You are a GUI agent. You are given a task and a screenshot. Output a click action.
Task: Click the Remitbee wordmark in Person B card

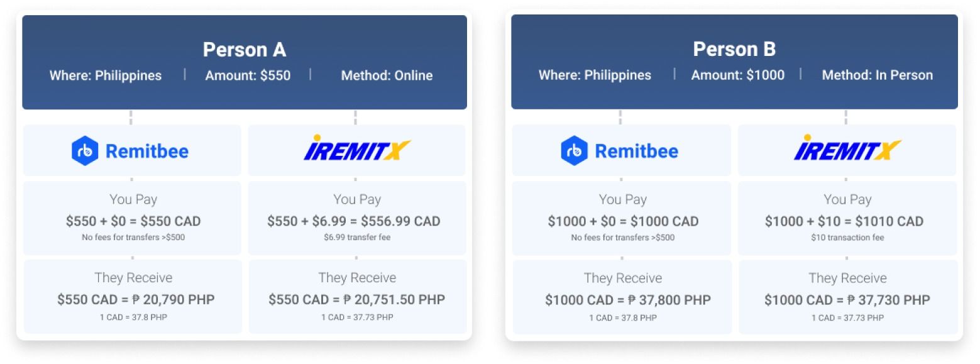coord(636,152)
